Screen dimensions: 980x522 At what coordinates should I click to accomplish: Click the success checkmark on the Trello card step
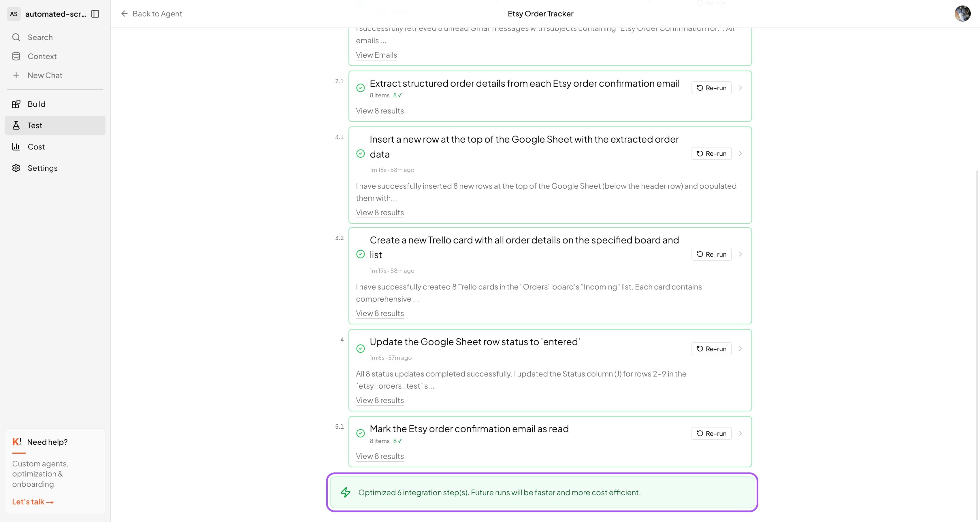click(361, 254)
